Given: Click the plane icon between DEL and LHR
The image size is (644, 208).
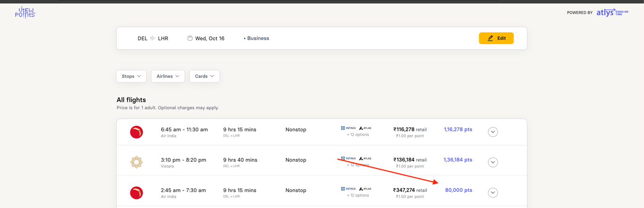Looking at the screenshot, I should tap(153, 38).
